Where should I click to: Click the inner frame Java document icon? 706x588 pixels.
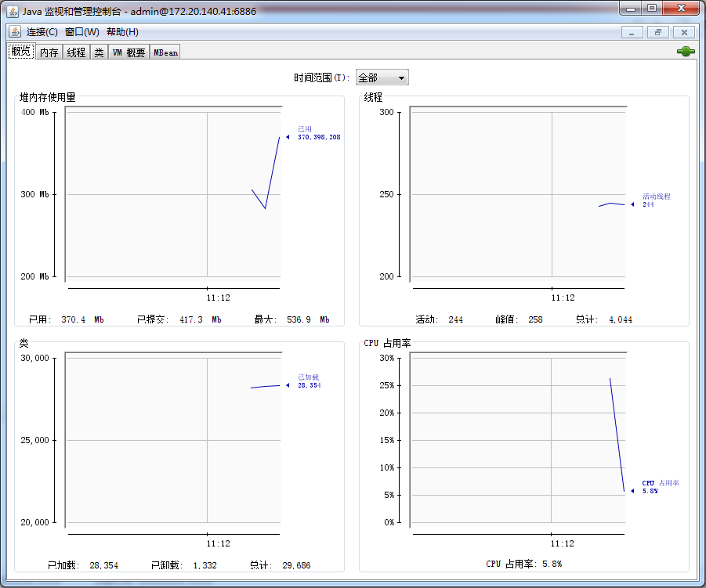tap(15, 31)
